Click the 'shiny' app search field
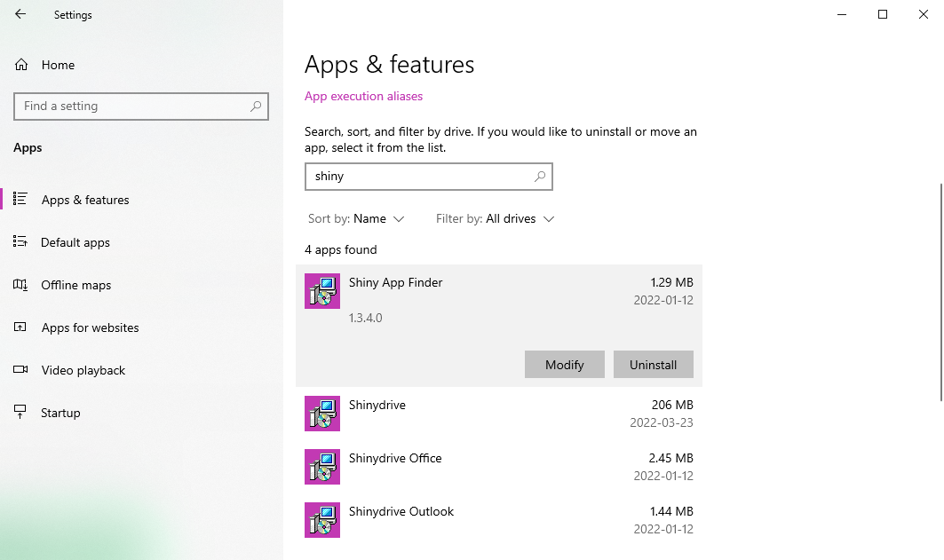 click(x=417, y=177)
